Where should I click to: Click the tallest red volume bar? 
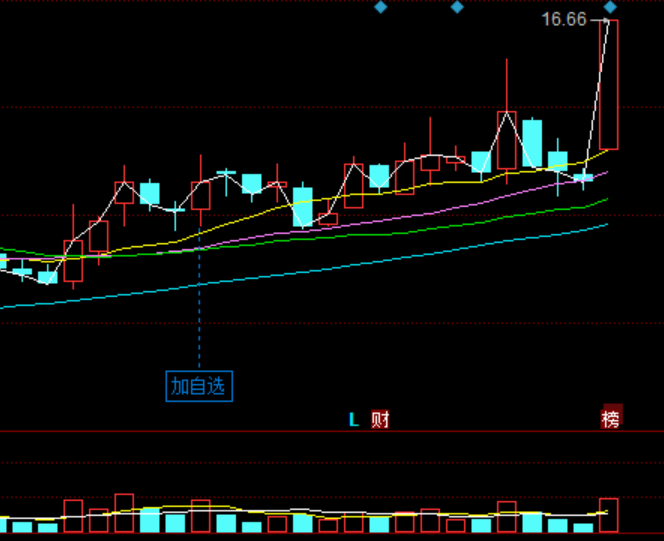point(124,513)
